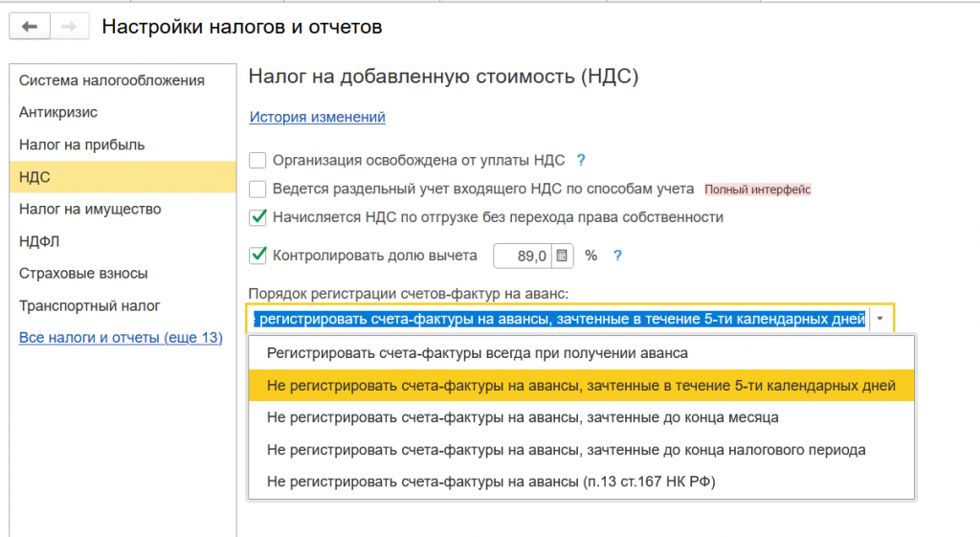The image size is (980, 537).
Task: Switch to 'Налог на прибыль' section
Action: coord(82,145)
